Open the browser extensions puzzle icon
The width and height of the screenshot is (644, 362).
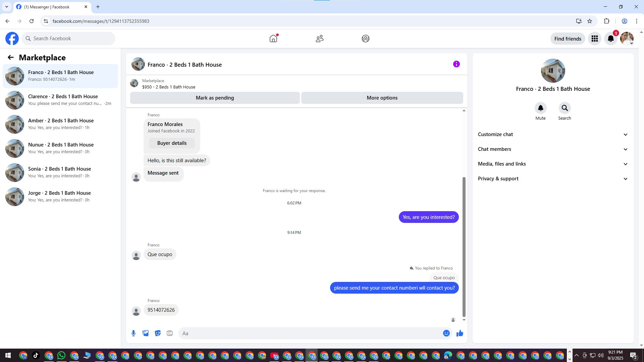[x=606, y=21]
